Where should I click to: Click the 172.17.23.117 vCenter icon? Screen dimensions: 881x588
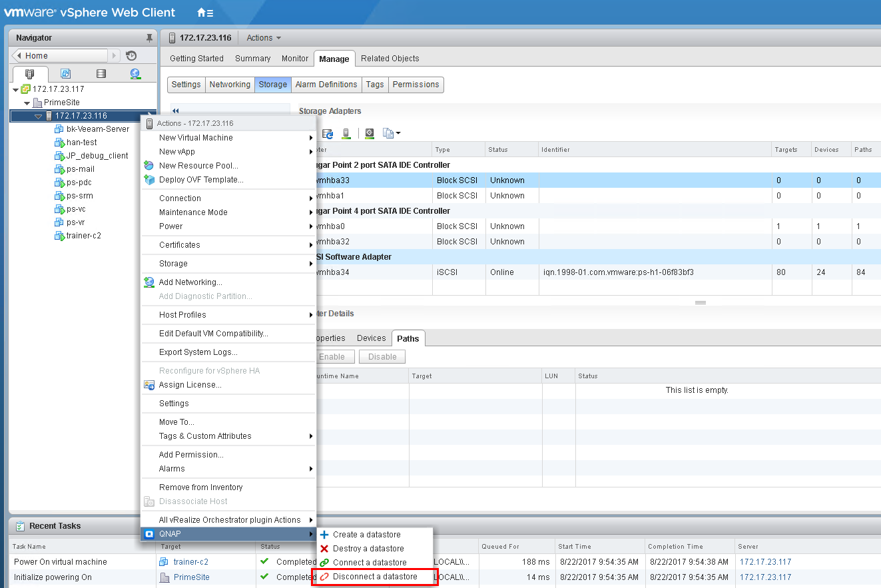point(25,89)
